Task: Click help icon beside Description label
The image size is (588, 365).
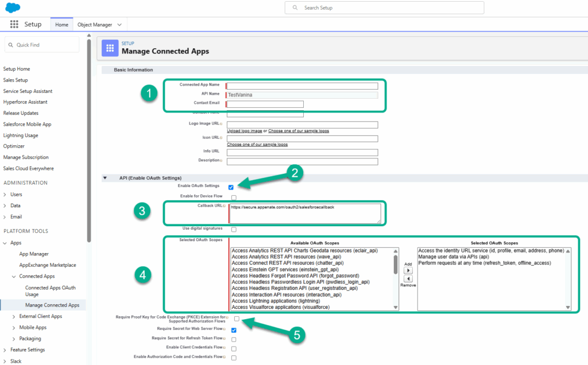Action: click(x=221, y=161)
